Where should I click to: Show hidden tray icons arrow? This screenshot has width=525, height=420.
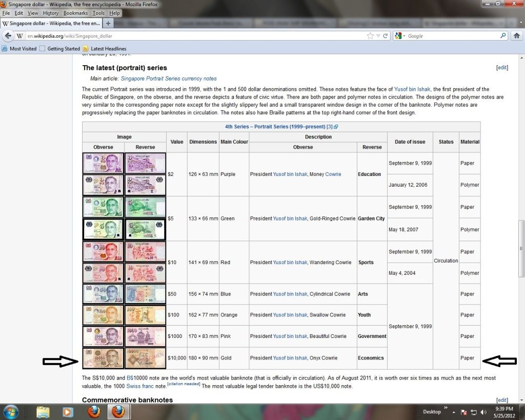pos(454,412)
